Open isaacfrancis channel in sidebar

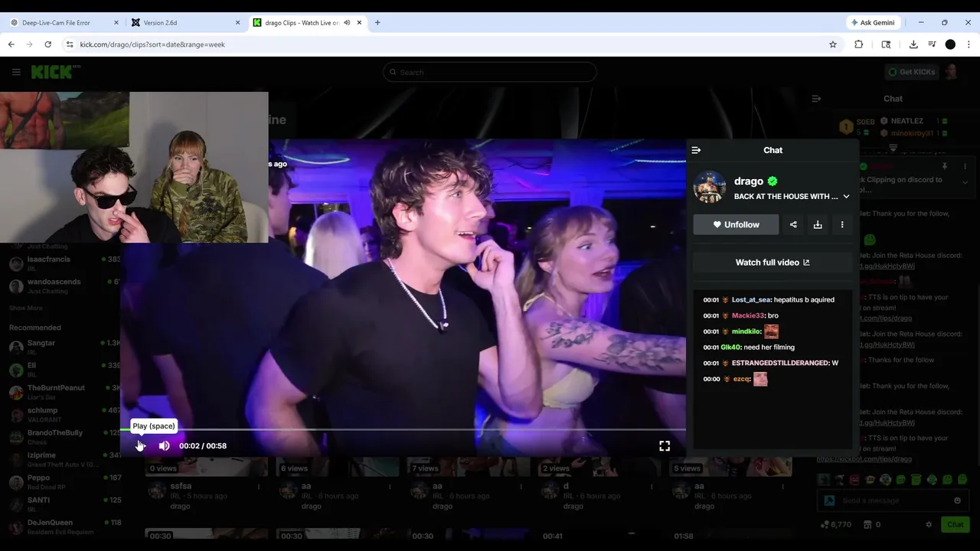click(x=65, y=263)
